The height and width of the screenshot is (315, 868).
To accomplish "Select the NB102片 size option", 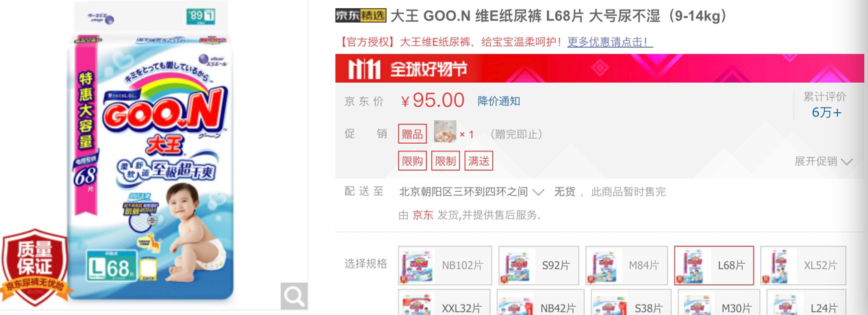I will (445, 265).
